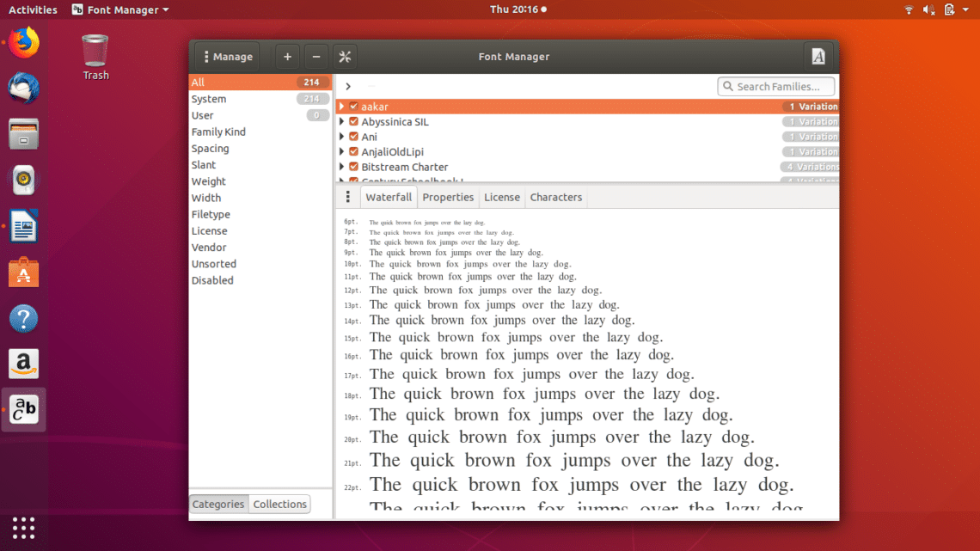The height and width of the screenshot is (551, 980).
Task: Launch Ubuntu Software from the dock
Action: pyautogui.click(x=24, y=273)
